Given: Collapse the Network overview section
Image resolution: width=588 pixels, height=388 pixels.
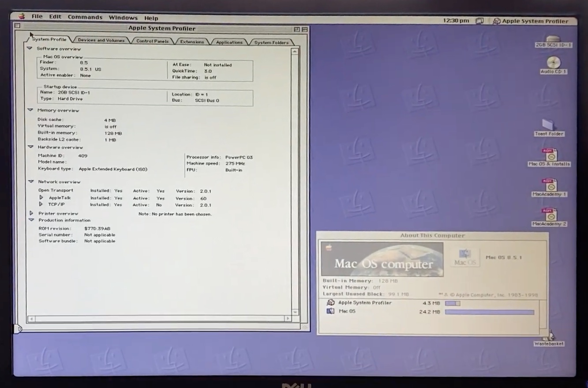Looking at the screenshot, I should pyautogui.click(x=31, y=181).
